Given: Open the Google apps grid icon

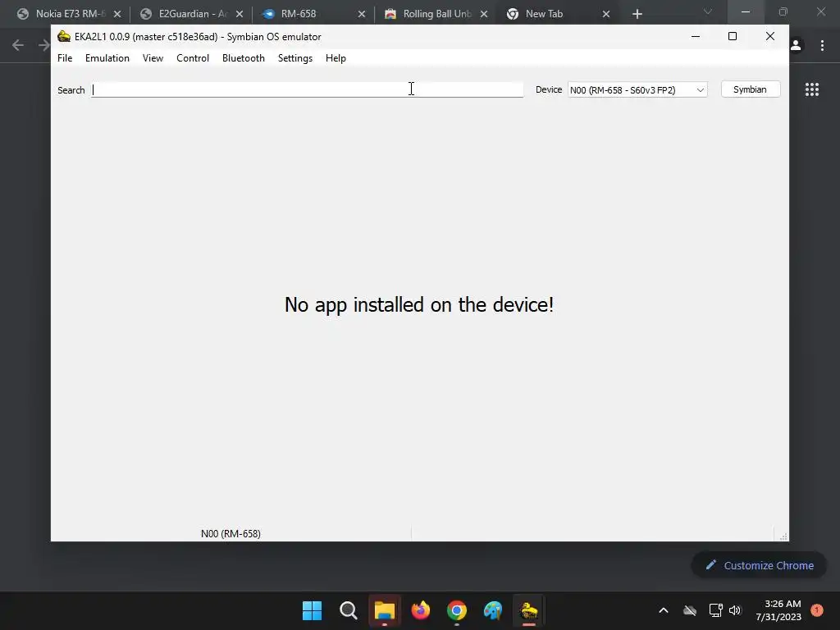Looking at the screenshot, I should [811, 89].
